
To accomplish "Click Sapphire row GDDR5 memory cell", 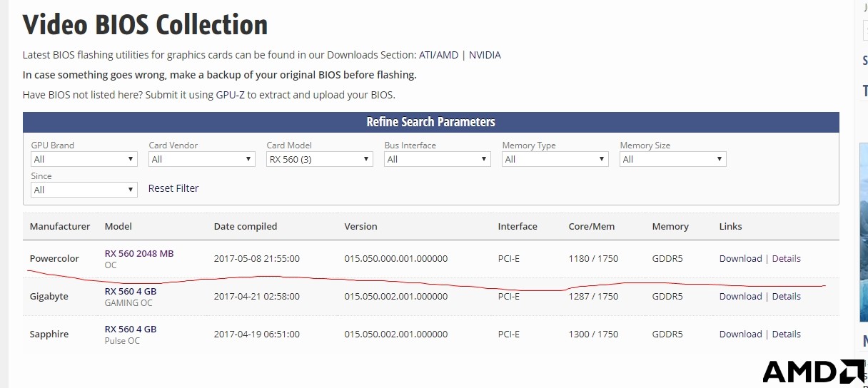I will 667,334.
